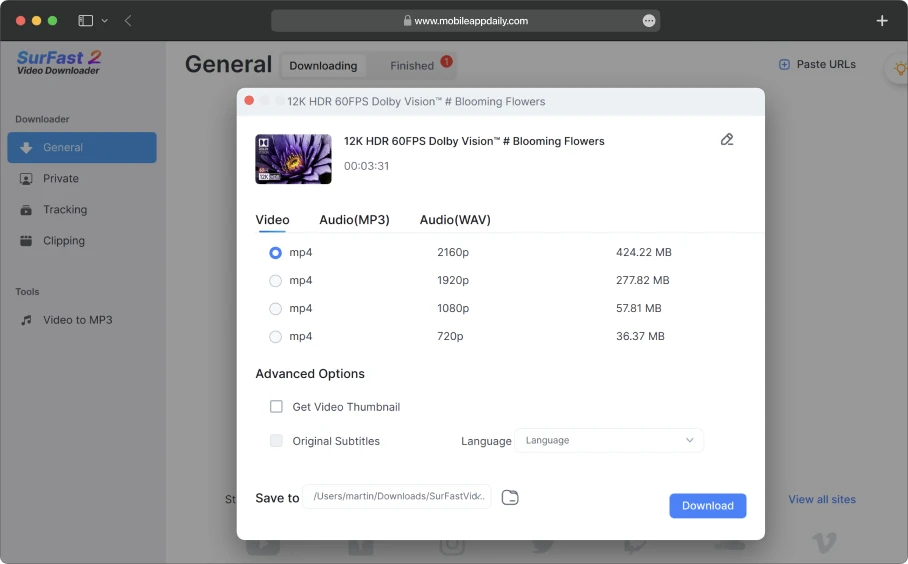Click the Save to path field
This screenshot has height=564, width=908.
pos(397,497)
